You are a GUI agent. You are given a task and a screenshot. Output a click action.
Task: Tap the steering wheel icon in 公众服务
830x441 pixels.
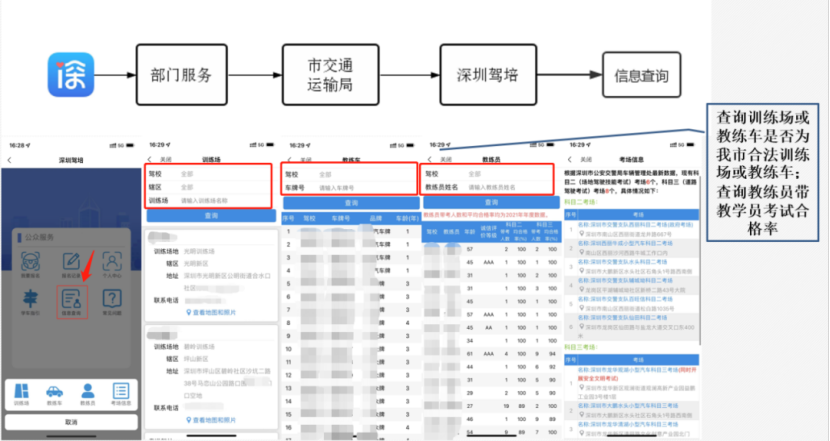[31, 258]
